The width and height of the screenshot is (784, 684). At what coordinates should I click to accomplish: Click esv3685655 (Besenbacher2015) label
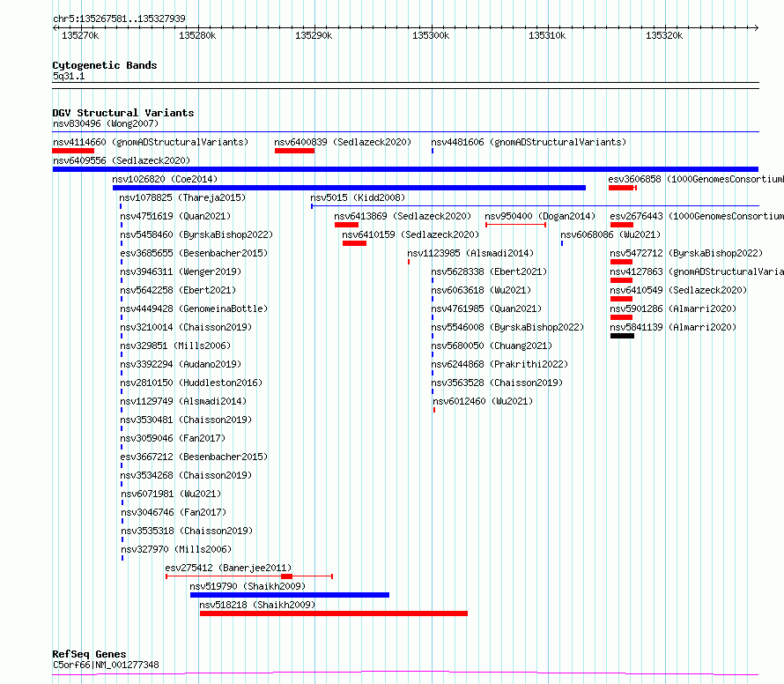[x=194, y=253]
